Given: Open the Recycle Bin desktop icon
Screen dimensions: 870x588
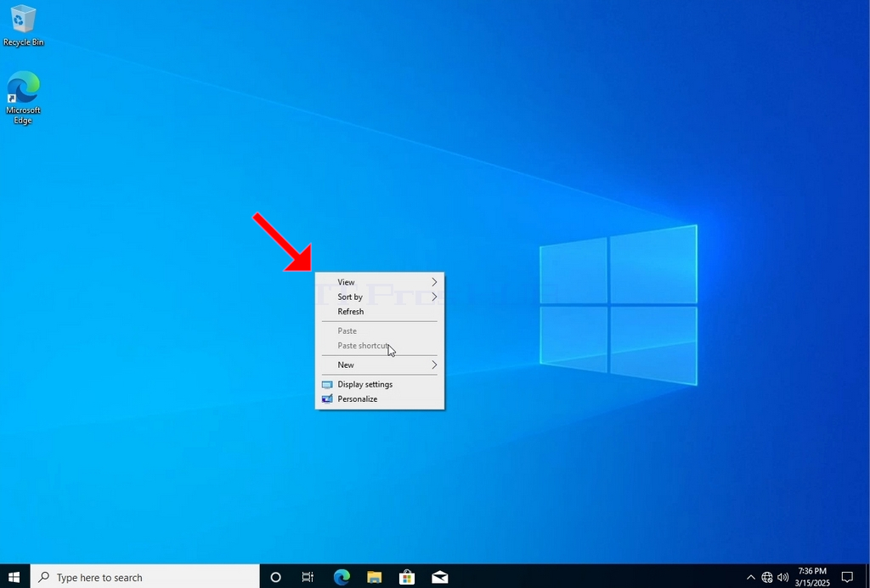Looking at the screenshot, I should [23, 25].
